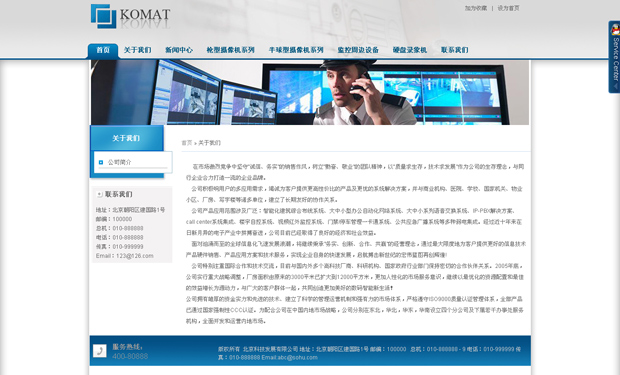Screen dimensions: 620x375
Task: Click the QQ penguin service icon
Action: pyautogui.click(x=615, y=29)
